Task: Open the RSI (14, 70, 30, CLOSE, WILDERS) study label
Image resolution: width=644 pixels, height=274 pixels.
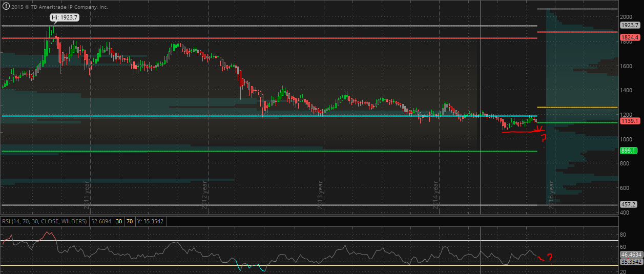Action: click(45, 221)
